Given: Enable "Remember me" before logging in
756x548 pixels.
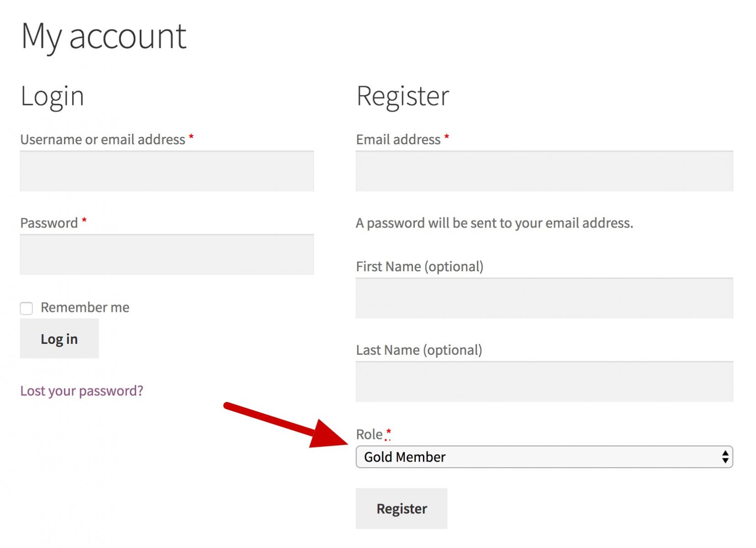Looking at the screenshot, I should 26,308.
